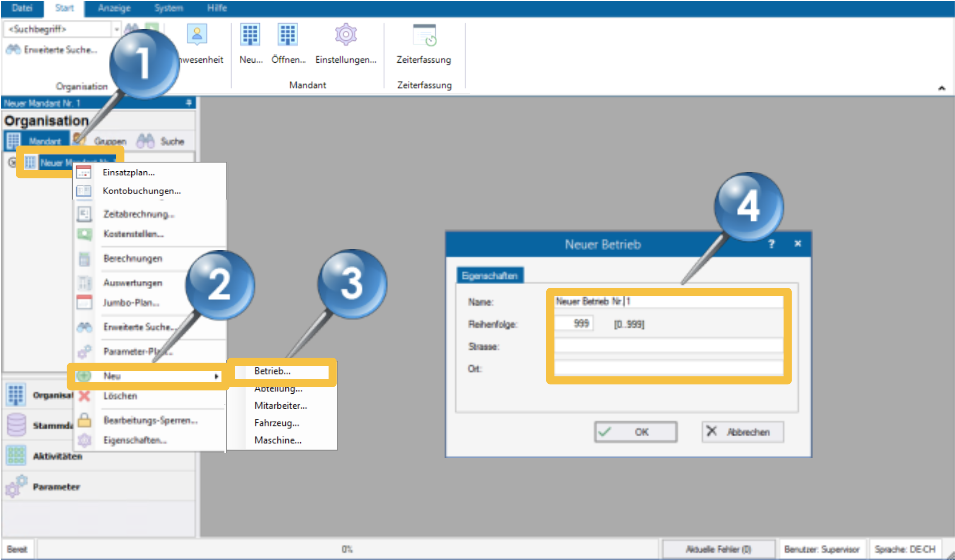The height and width of the screenshot is (560, 955).
Task: Choose Betrieb... from the Neu submenu
Action: [x=272, y=371]
